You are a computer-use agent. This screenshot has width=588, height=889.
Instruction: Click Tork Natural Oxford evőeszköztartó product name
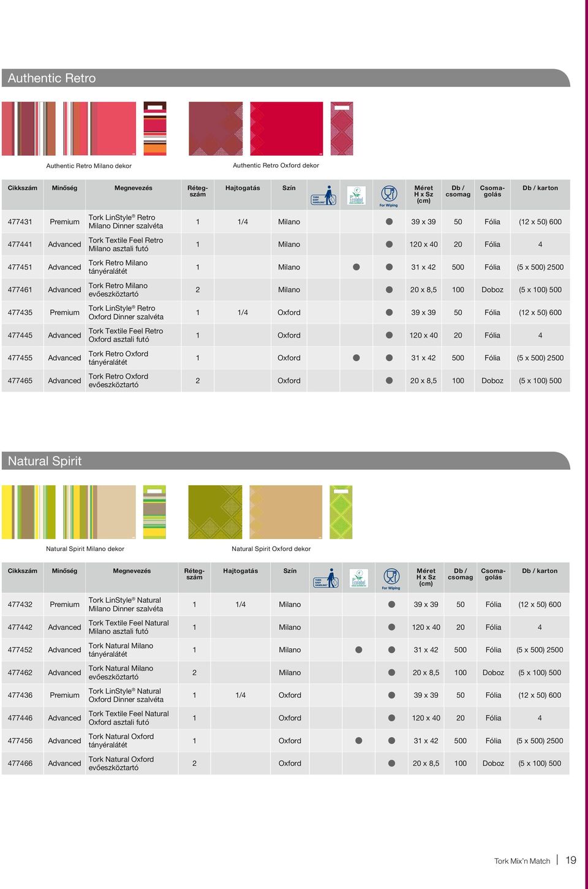121,763
